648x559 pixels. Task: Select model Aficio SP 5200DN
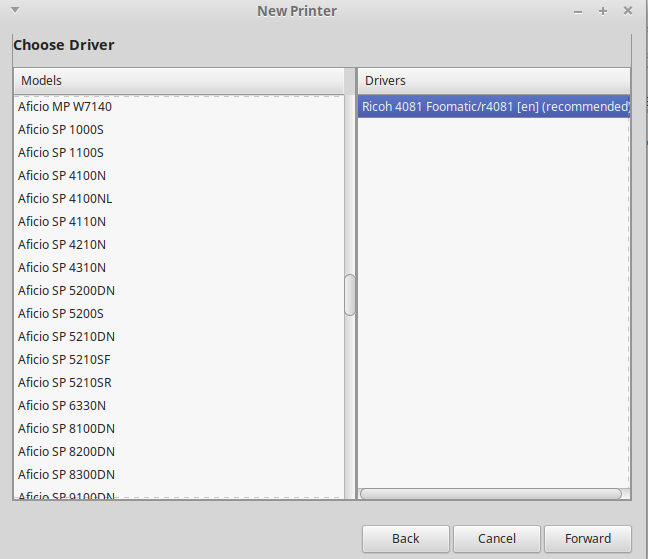coord(179,291)
